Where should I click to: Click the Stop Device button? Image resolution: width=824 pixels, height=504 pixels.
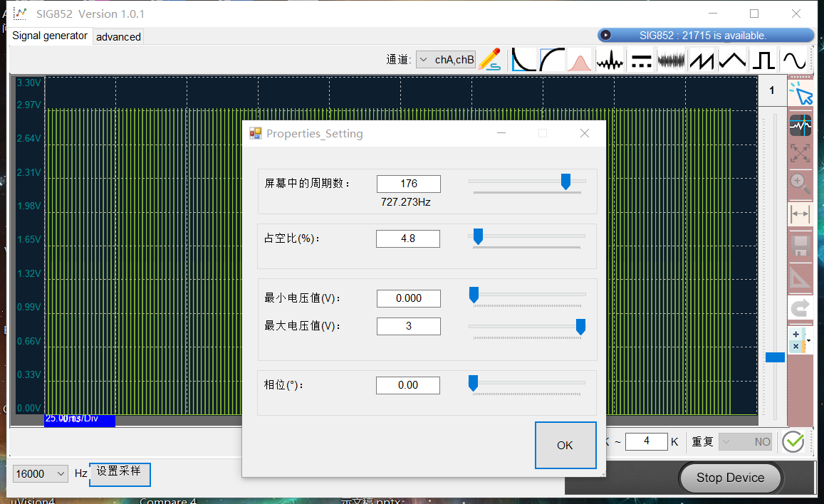(731, 478)
